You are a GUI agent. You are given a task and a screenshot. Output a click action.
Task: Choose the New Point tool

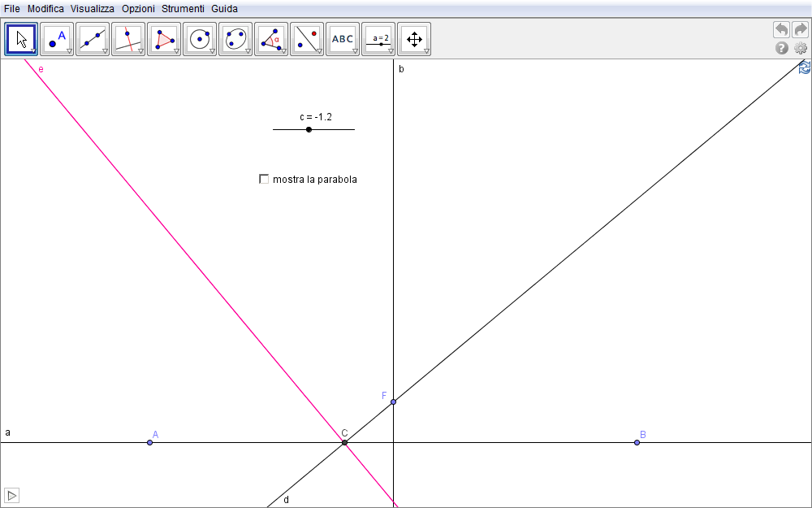(x=57, y=38)
